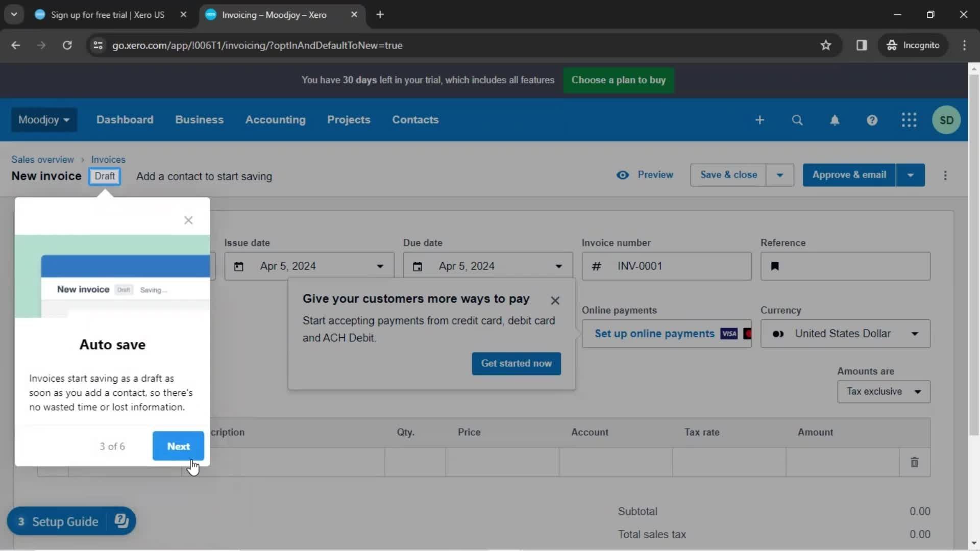
Task: Click the Draft status badge
Action: coord(105,176)
